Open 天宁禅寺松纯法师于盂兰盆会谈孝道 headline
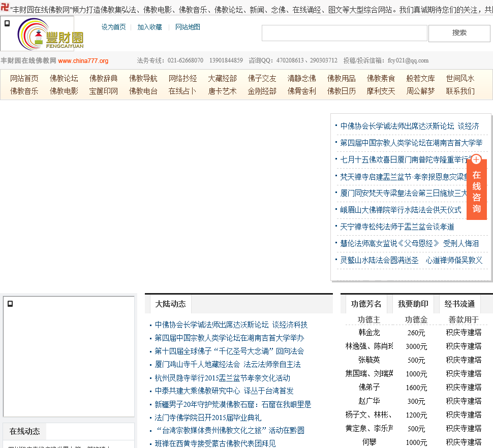This screenshot has height=448, width=493. coord(397,227)
